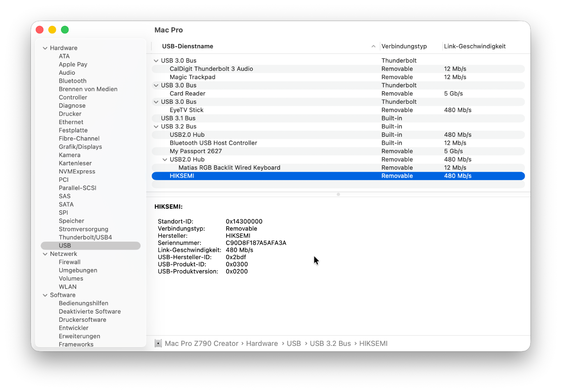The image size is (561, 392).
Task: Open Controller entry in sidebar
Action: pyautogui.click(x=73, y=97)
